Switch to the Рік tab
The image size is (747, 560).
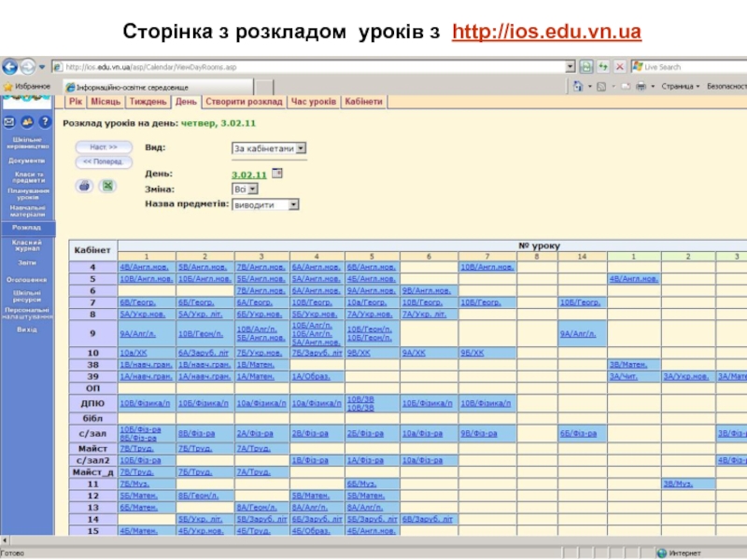click(x=76, y=102)
